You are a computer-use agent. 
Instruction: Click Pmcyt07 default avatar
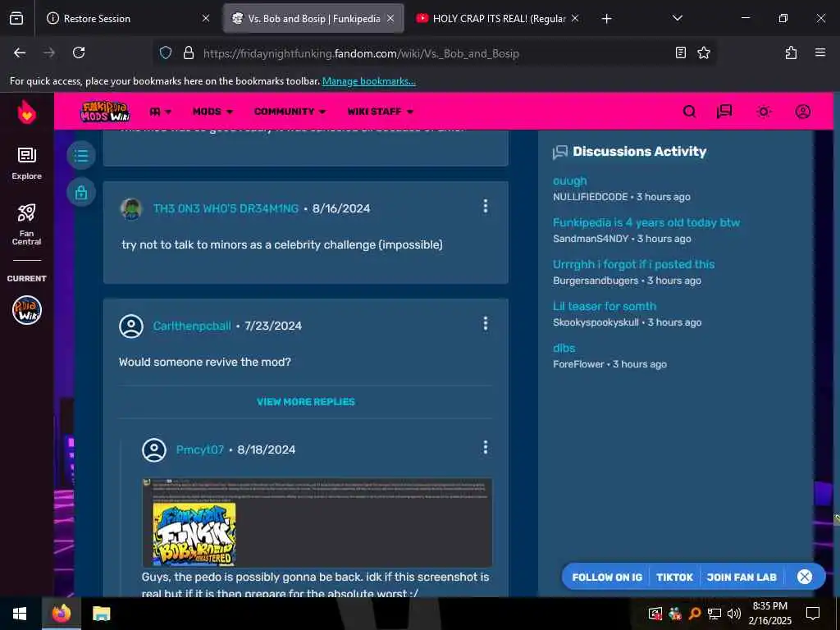154,450
